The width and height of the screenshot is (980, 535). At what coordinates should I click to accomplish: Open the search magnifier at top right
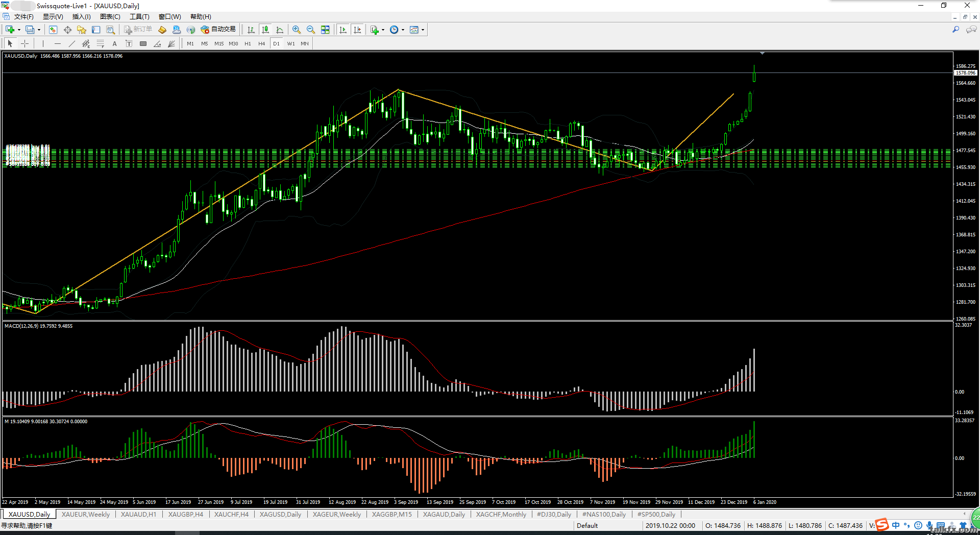point(956,30)
